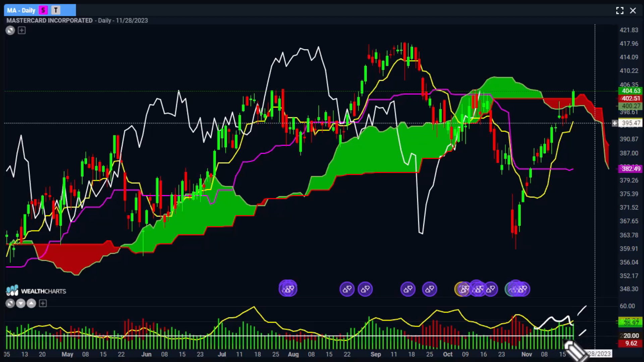644x362 pixels.
Task: Click the Jun label on the date axis
Action: click(146, 354)
